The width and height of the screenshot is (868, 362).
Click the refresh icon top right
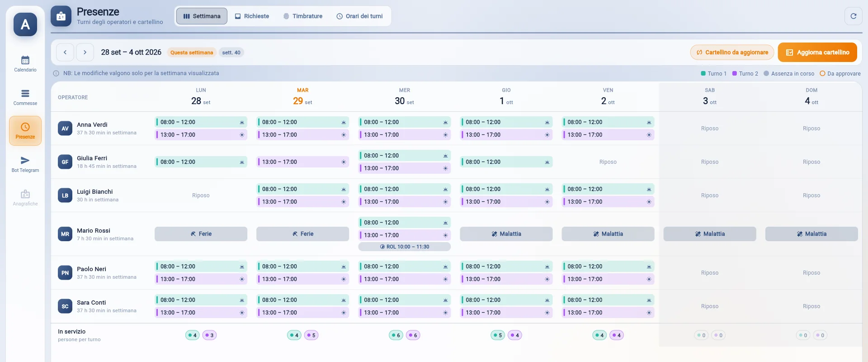[x=853, y=16]
